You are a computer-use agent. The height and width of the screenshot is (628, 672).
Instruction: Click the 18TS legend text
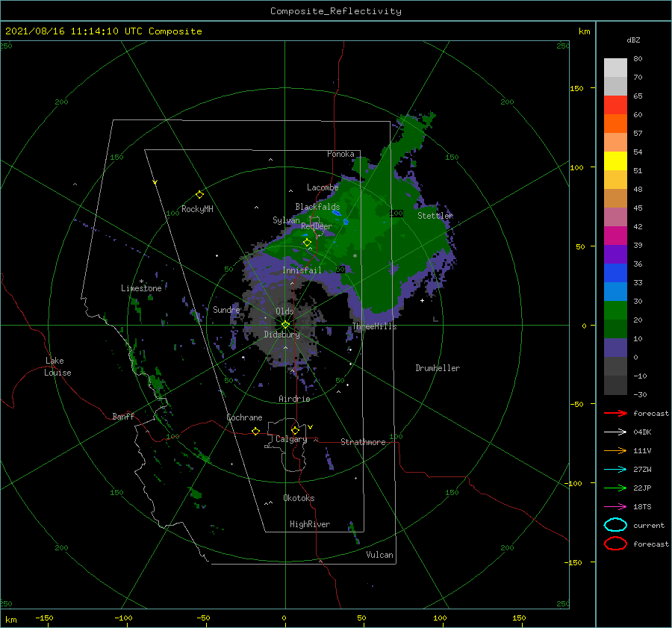(x=642, y=507)
